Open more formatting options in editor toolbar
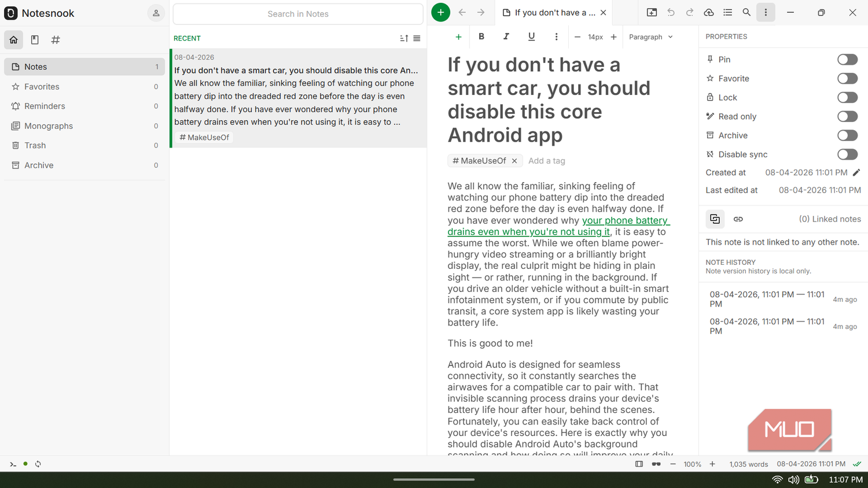This screenshot has height=488, width=868. (x=556, y=36)
